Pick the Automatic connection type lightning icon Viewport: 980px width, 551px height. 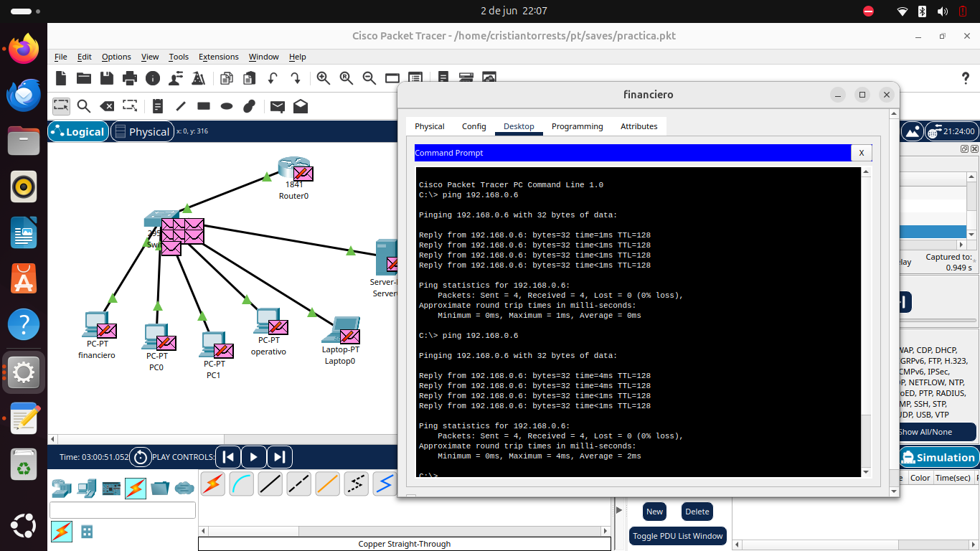(x=212, y=484)
